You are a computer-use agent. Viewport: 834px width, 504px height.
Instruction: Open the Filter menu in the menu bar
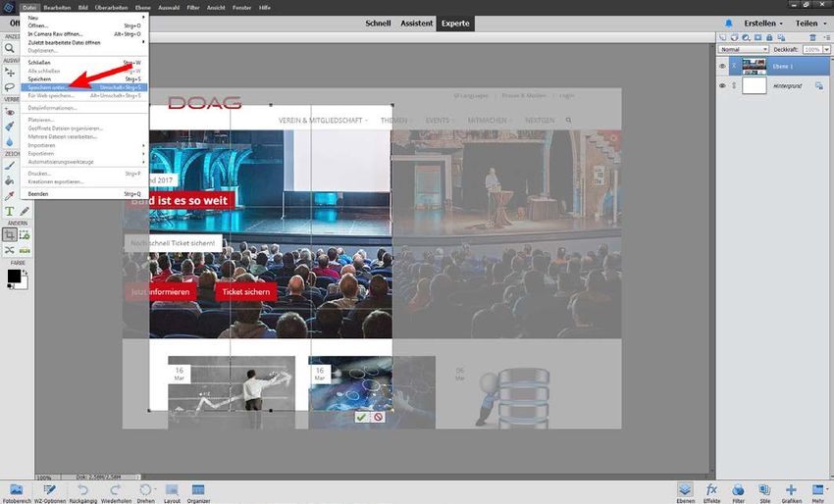(192, 6)
